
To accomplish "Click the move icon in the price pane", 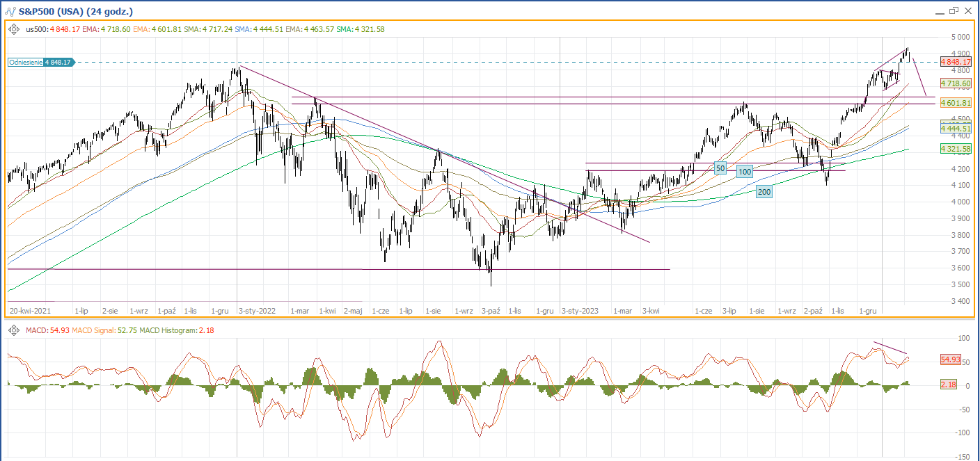I will [14, 29].
